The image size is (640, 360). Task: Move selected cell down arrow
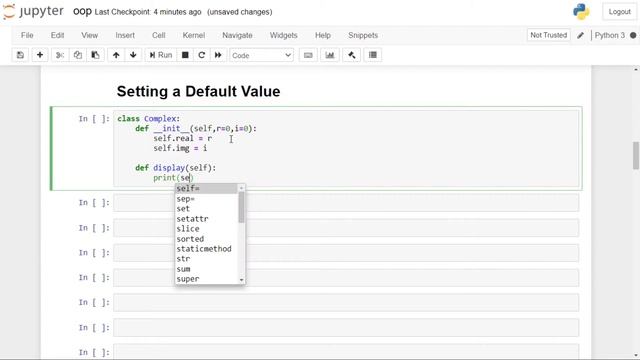[133, 55]
